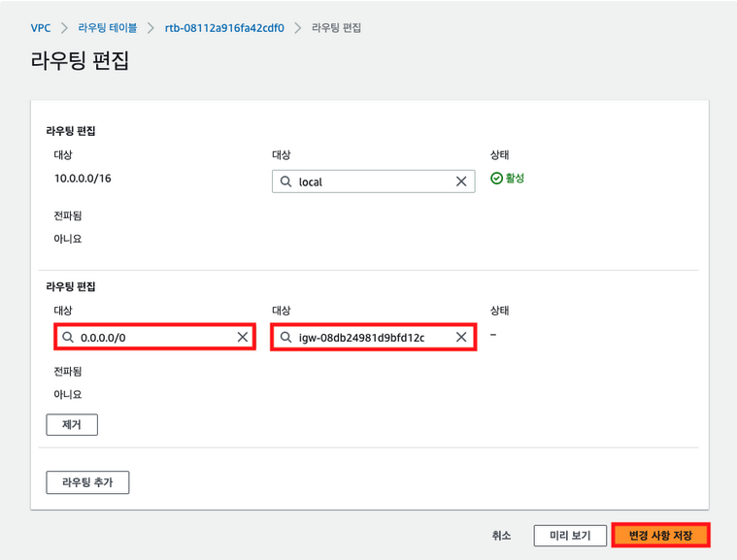737x560 pixels.
Task: Focus the local target input field
Action: coord(374,181)
